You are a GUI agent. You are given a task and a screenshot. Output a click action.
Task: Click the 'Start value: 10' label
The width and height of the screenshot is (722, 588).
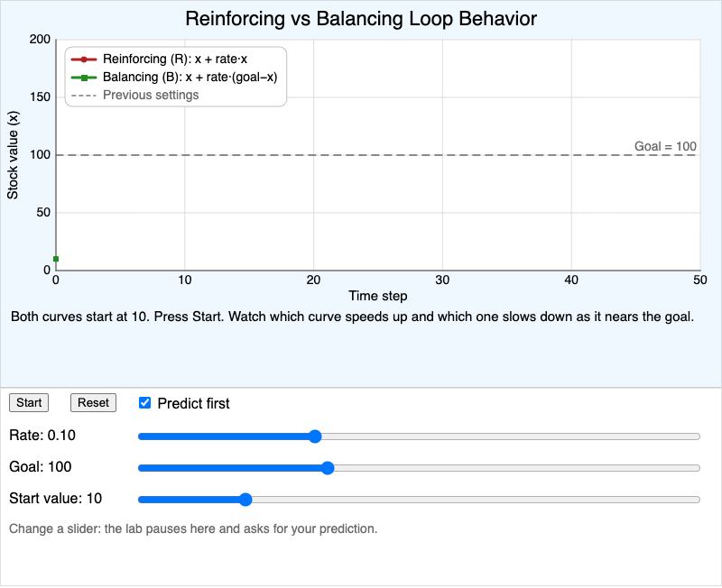point(56,499)
